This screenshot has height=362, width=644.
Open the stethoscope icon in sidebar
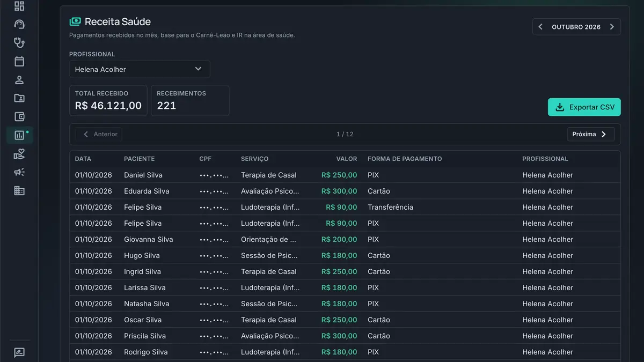pos(19,43)
